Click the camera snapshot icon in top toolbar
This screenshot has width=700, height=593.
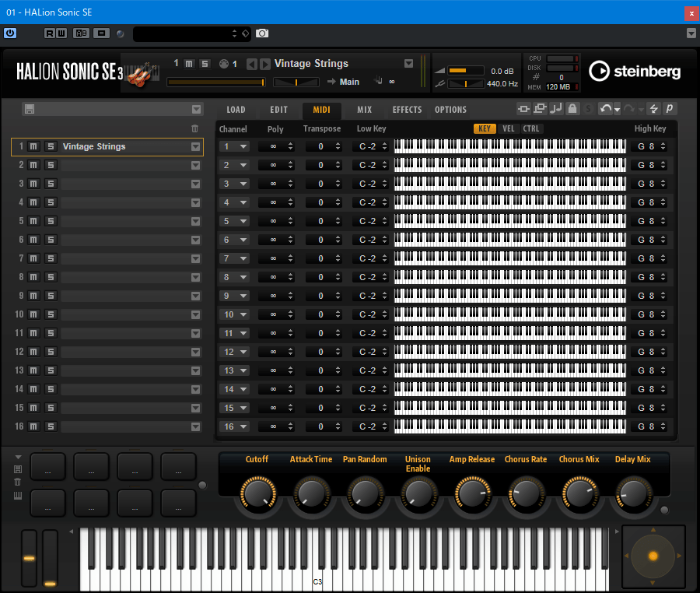coord(263,33)
